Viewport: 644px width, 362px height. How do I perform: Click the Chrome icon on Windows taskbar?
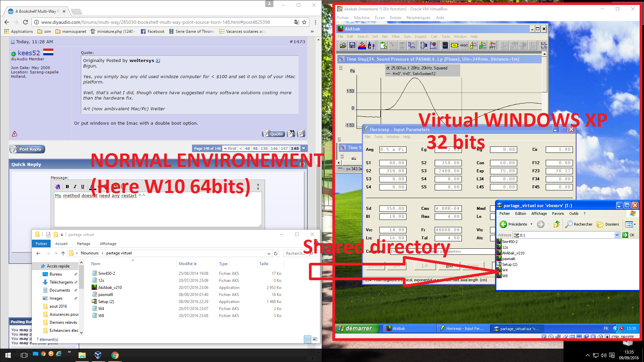tap(115, 355)
